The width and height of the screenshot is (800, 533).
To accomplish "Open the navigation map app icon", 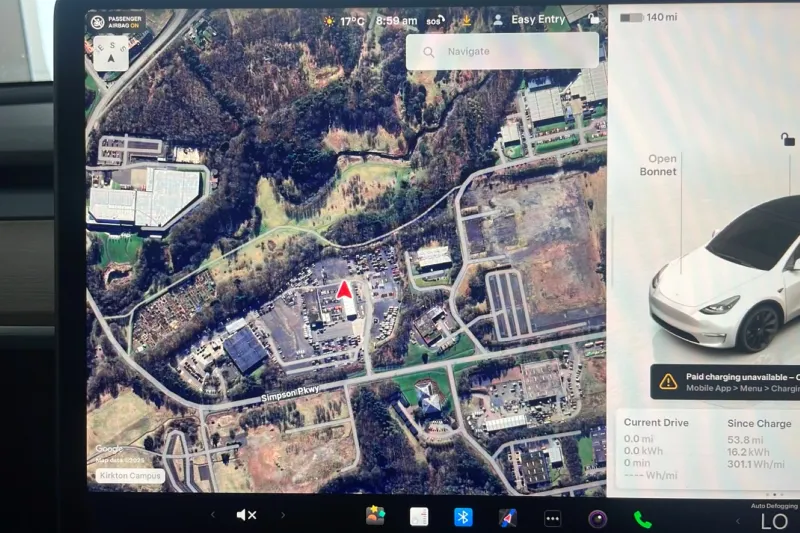I will coord(508,518).
